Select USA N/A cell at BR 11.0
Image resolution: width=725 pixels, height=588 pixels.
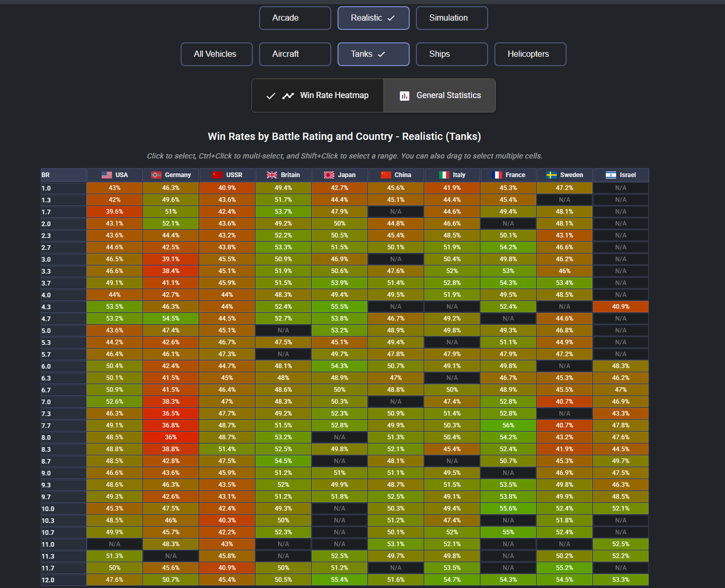pyautogui.click(x=115, y=544)
